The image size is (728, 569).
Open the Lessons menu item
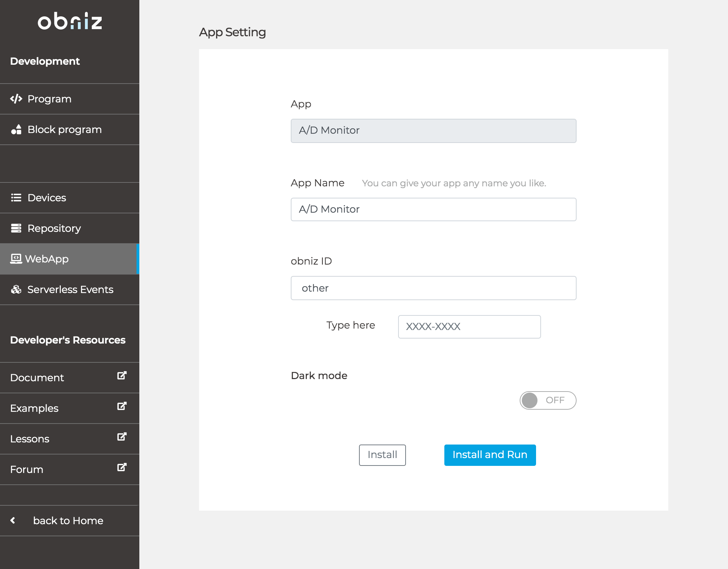click(x=30, y=439)
